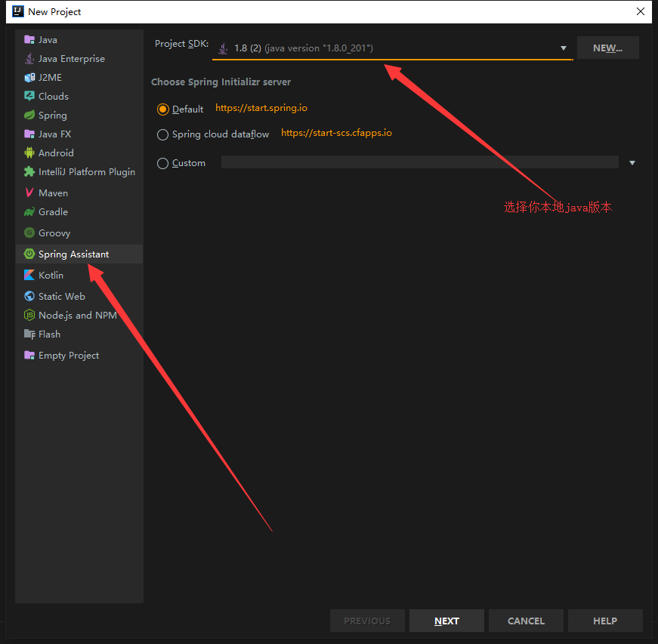Click the Clouds icon
Viewport: 658px width, 644px height.
click(29, 96)
